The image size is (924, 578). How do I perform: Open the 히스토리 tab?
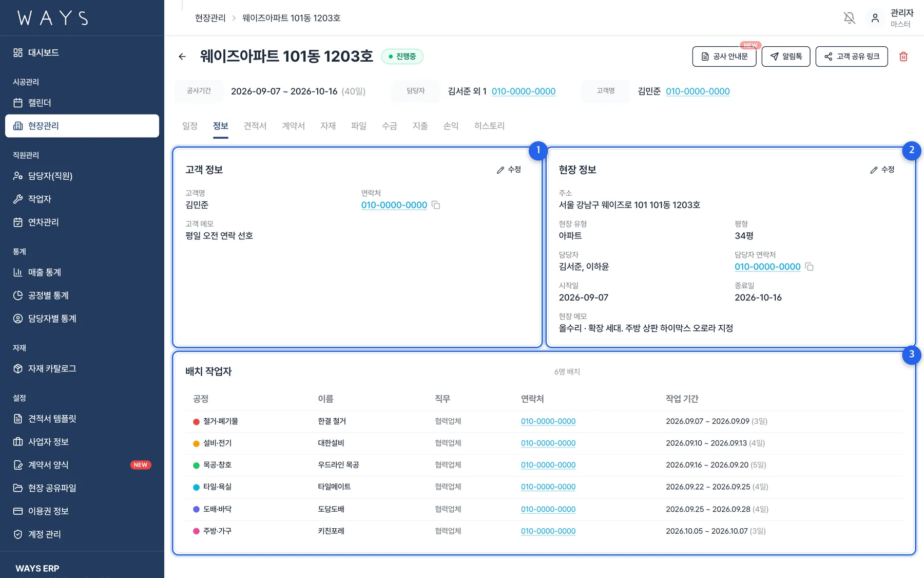click(x=490, y=126)
